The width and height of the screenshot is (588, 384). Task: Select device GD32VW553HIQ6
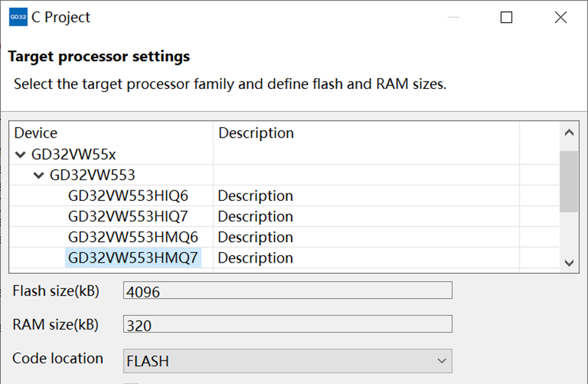coord(128,196)
